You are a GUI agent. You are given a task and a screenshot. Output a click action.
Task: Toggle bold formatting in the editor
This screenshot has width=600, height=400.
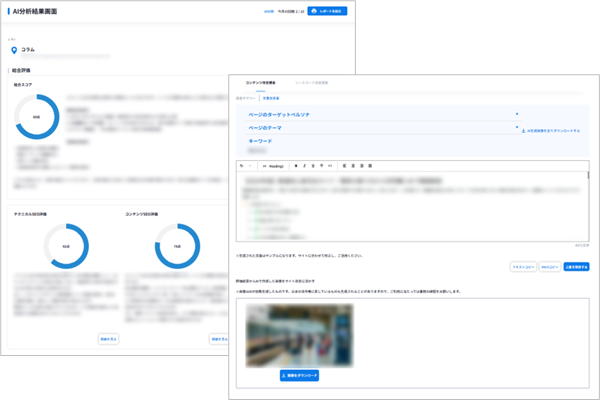pyautogui.click(x=296, y=165)
